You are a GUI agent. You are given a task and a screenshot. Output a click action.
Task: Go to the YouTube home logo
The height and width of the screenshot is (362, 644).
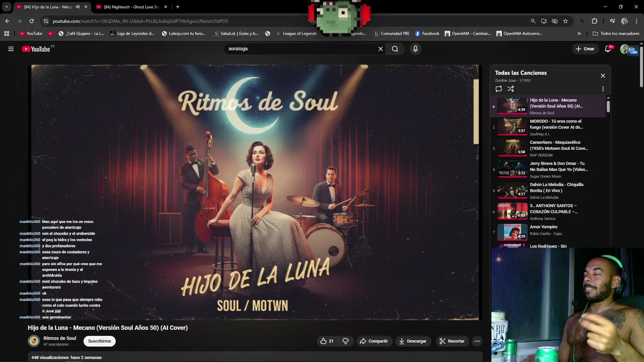[36, 49]
